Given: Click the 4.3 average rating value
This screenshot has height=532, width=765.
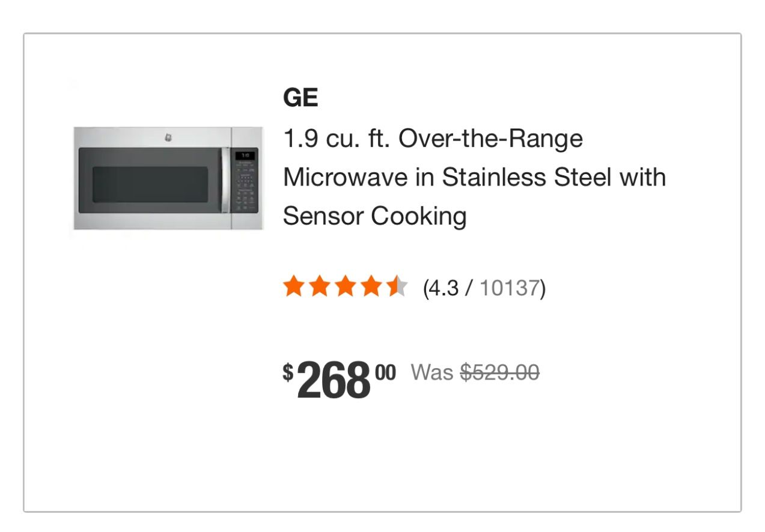Looking at the screenshot, I should 443,288.
